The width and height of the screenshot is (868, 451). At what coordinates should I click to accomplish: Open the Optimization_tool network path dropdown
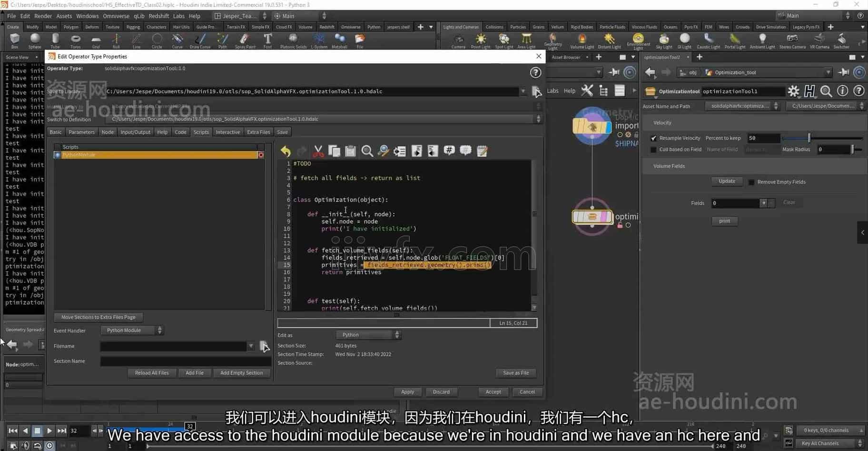[x=829, y=72]
